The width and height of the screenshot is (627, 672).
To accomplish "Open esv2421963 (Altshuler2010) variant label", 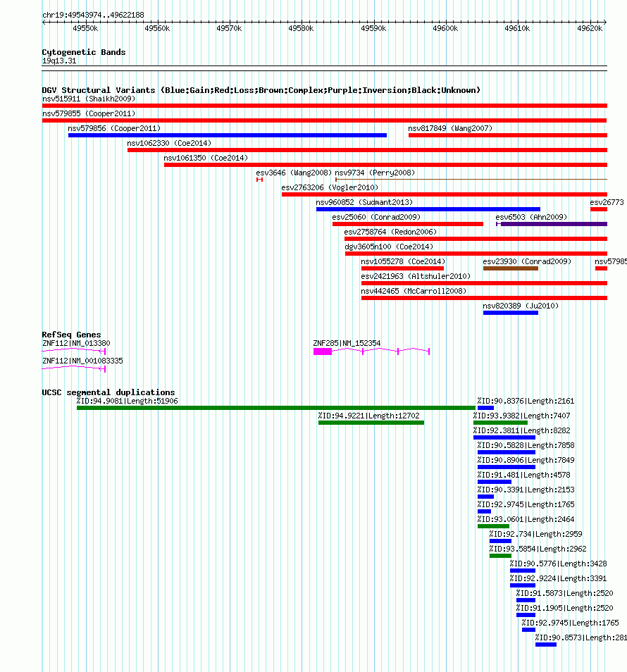I will tap(416, 276).
